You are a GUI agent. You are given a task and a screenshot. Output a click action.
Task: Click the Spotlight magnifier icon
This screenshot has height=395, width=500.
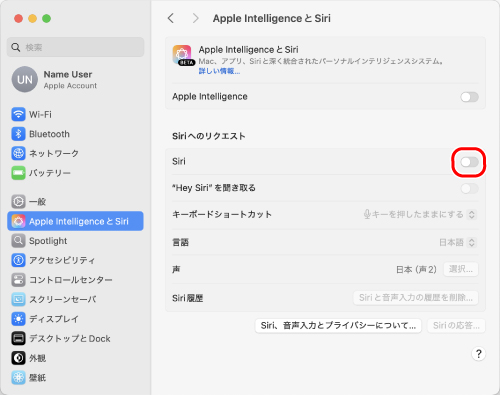tap(18, 241)
